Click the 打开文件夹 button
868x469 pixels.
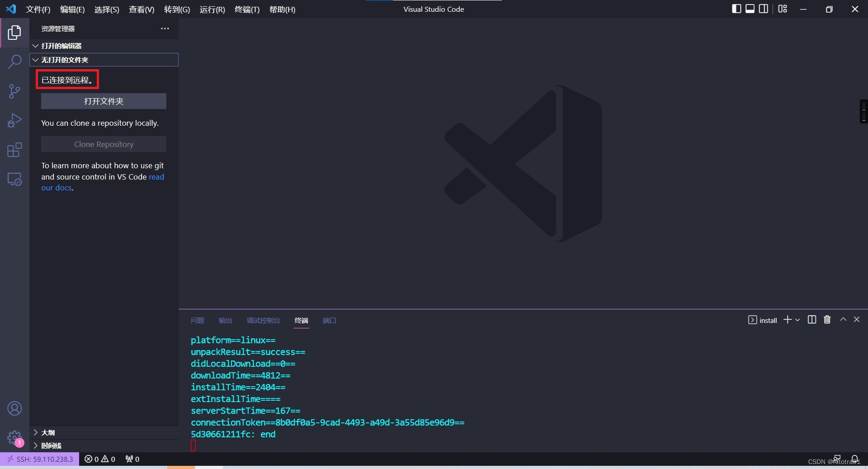tap(104, 101)
